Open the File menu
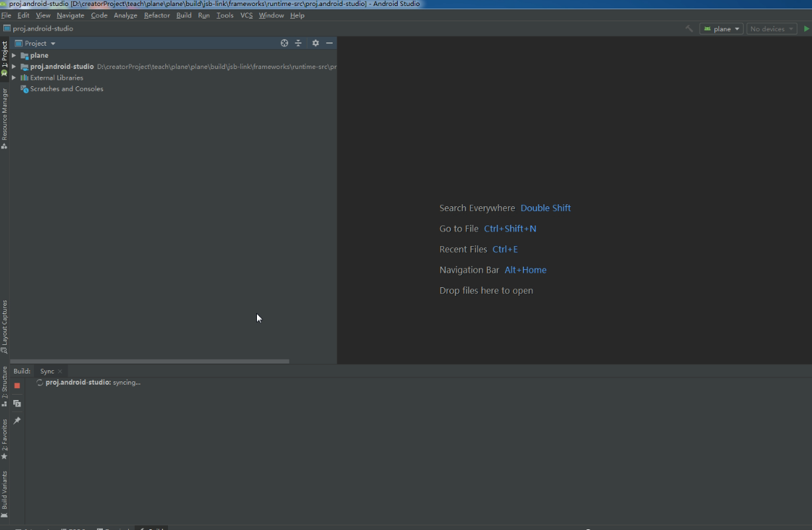This screenshot has width=812, height=530. pyautogui.click(x=6, y=15)
